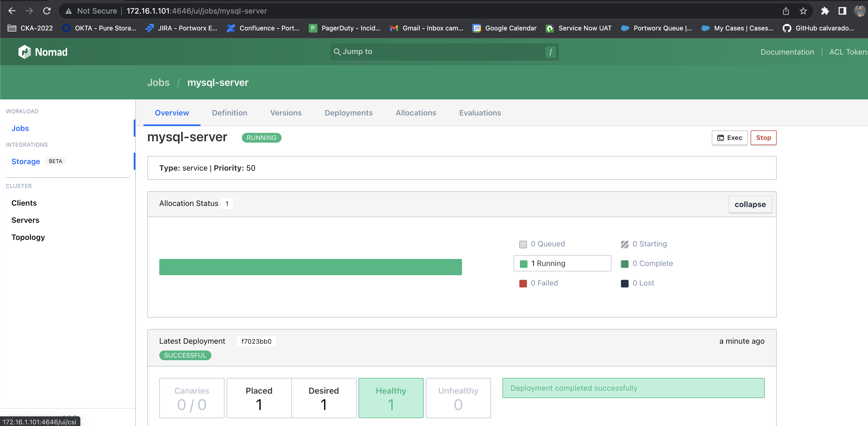Open Storage in the sidebar
The image size is (868, 426).
26,161
